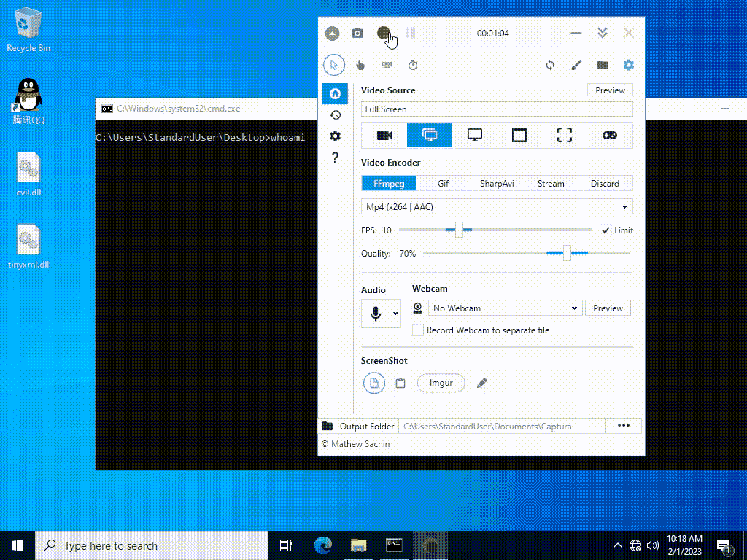Select the SharpAvi encoder tab

497,184
